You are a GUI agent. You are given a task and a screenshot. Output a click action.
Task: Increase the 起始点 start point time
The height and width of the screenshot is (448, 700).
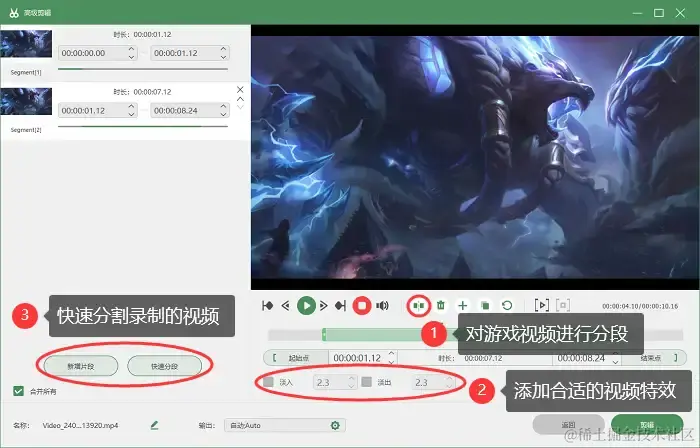click(x=392, y=354)
